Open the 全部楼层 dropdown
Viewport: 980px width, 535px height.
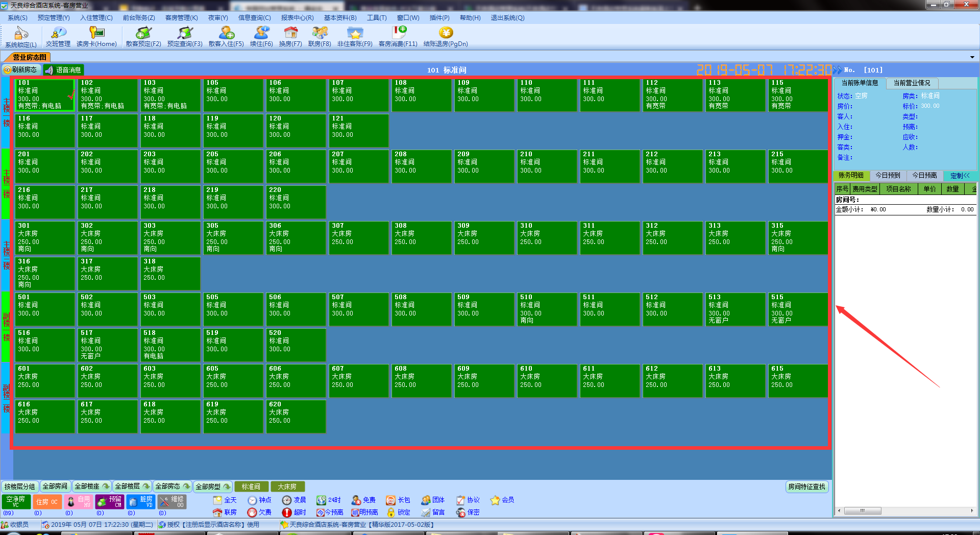point(132,487)
